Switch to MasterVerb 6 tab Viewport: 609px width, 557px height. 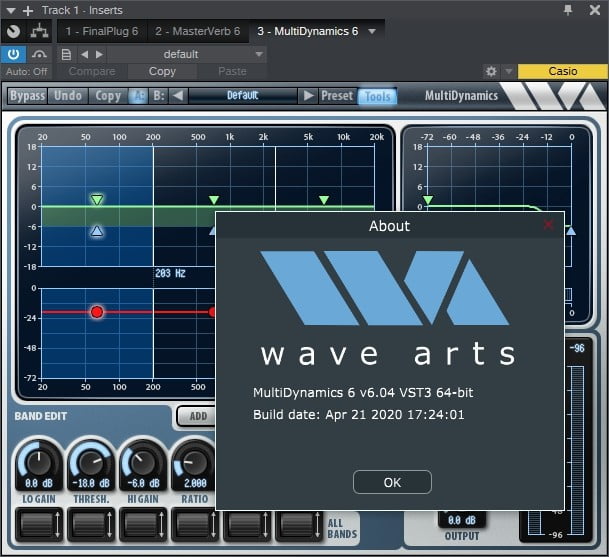[197, 31]
